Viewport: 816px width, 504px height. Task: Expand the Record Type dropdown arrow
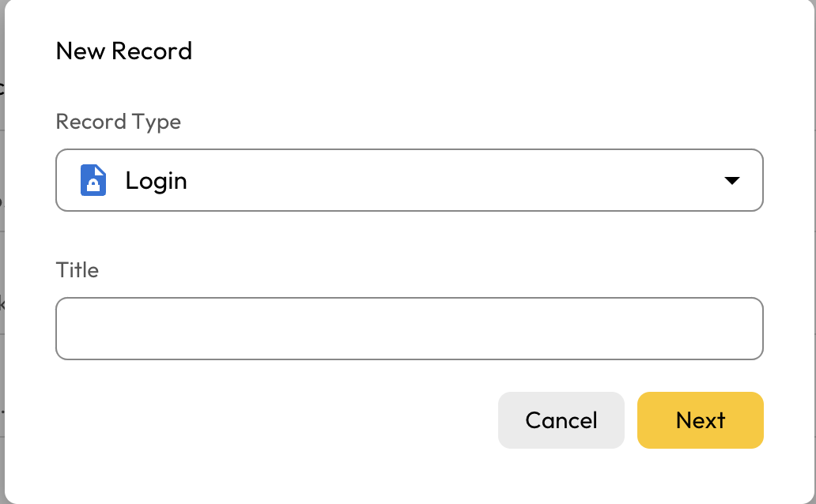pos(732,181)
